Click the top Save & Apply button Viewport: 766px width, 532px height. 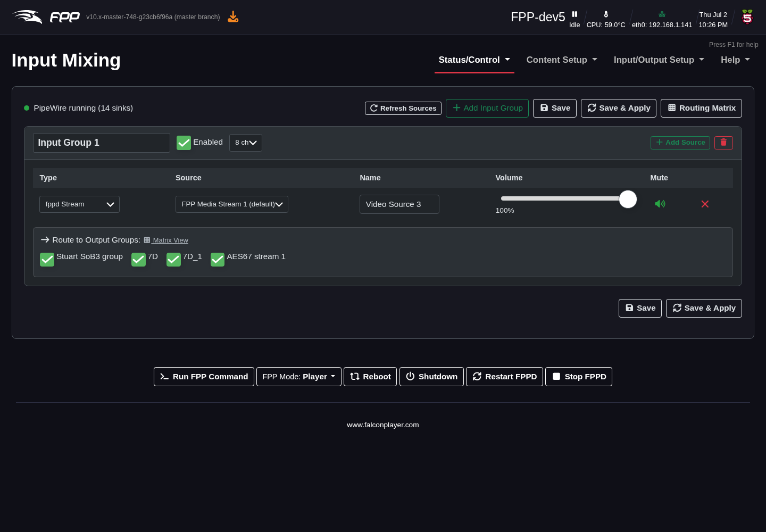(x=619, y=108)
